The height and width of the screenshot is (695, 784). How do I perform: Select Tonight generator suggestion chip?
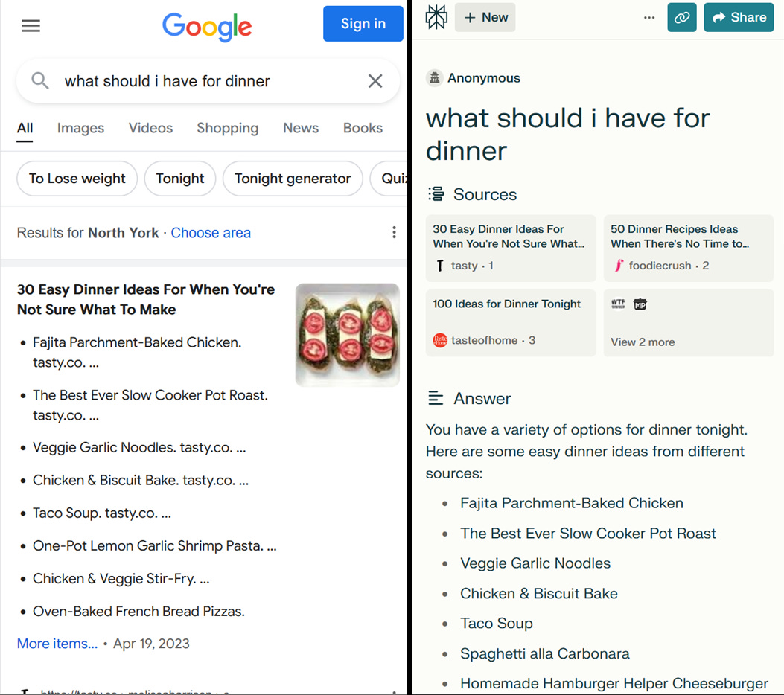[293, 179]
